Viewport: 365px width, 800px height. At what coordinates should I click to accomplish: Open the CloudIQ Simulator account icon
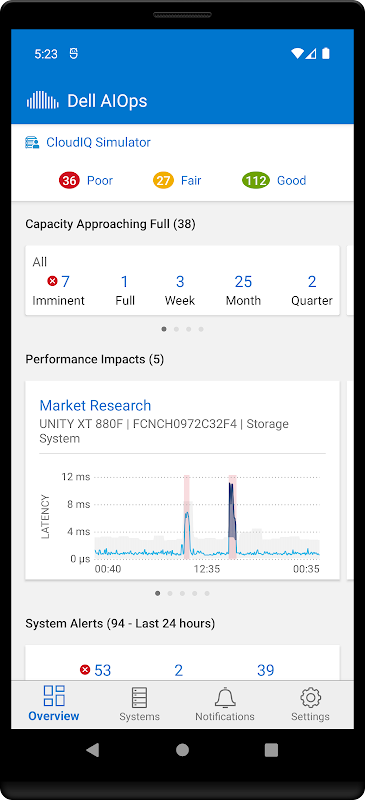32,142
